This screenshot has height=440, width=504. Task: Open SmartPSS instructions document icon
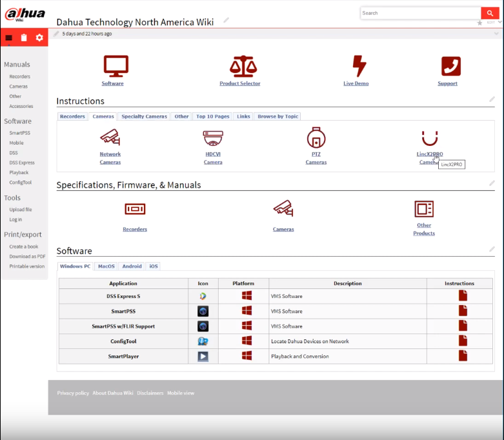[462, 311]
